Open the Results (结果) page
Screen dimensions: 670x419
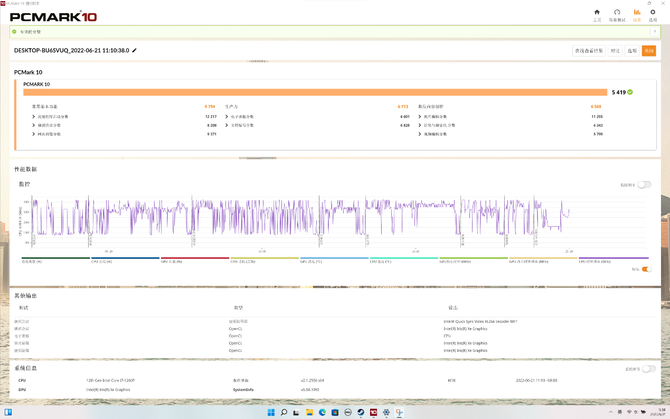(636, 14)
